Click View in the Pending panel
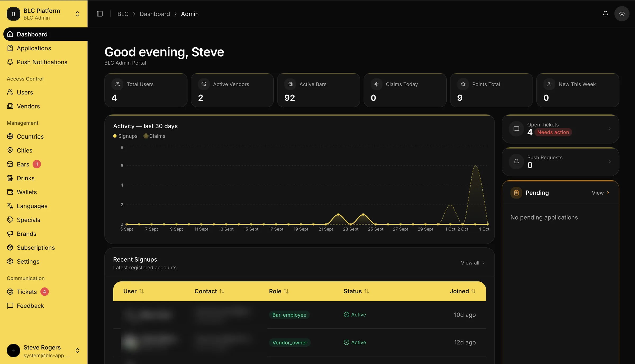635x364 pixels. click(601, 193)
